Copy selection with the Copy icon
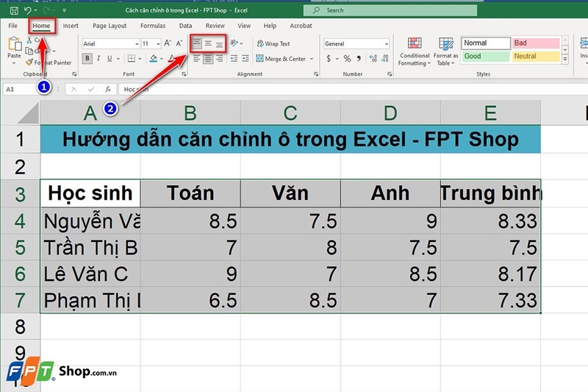 29,51
